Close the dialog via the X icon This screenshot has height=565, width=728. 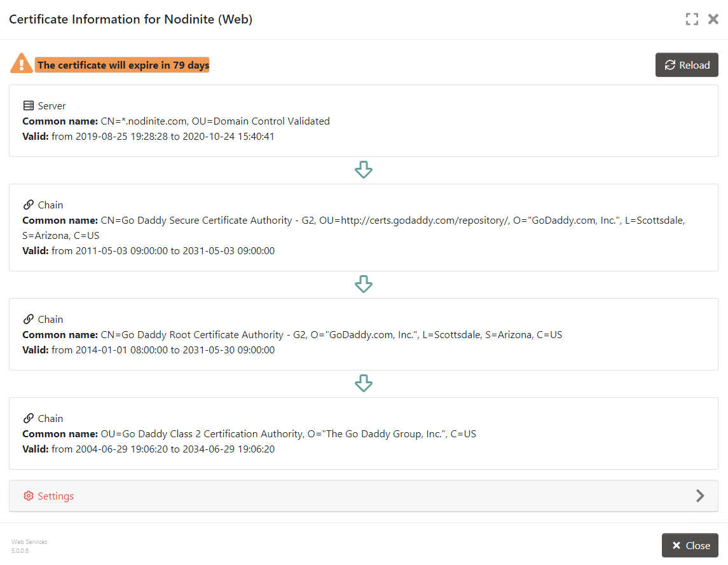click(x=713, y=19)
